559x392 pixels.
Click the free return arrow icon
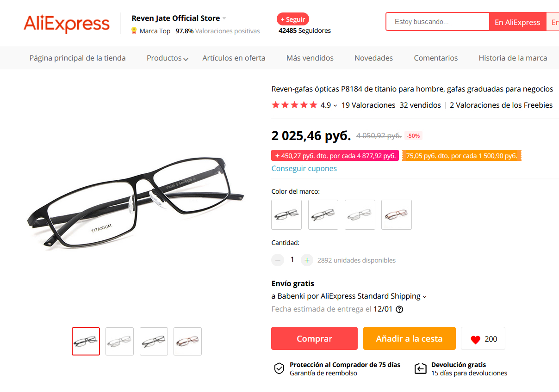pos(420,368)
